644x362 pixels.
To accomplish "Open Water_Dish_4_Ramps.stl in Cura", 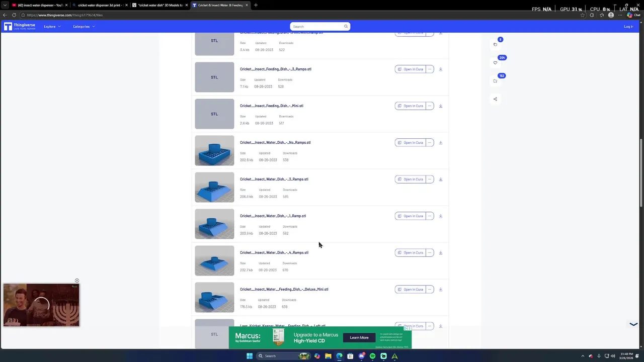I will click(x=410, y=253).
